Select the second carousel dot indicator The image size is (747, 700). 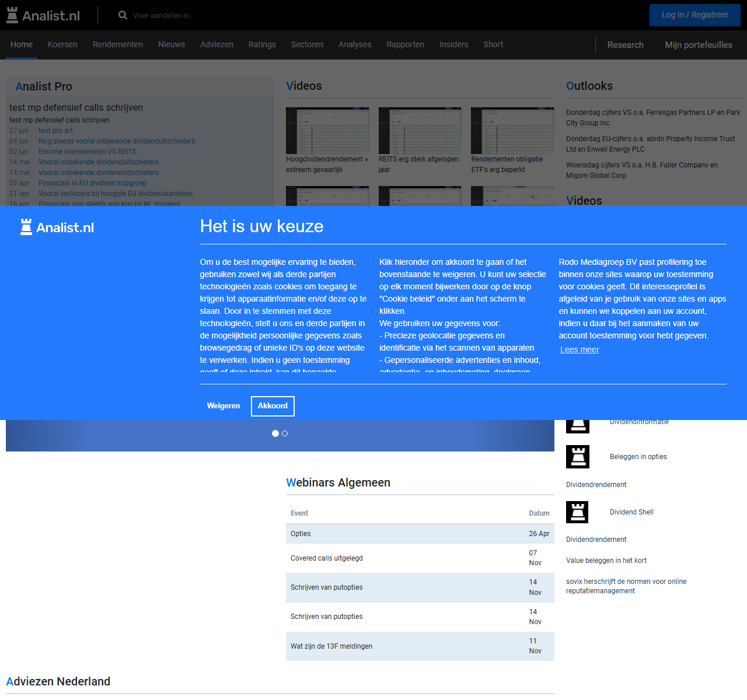[285, 433]
